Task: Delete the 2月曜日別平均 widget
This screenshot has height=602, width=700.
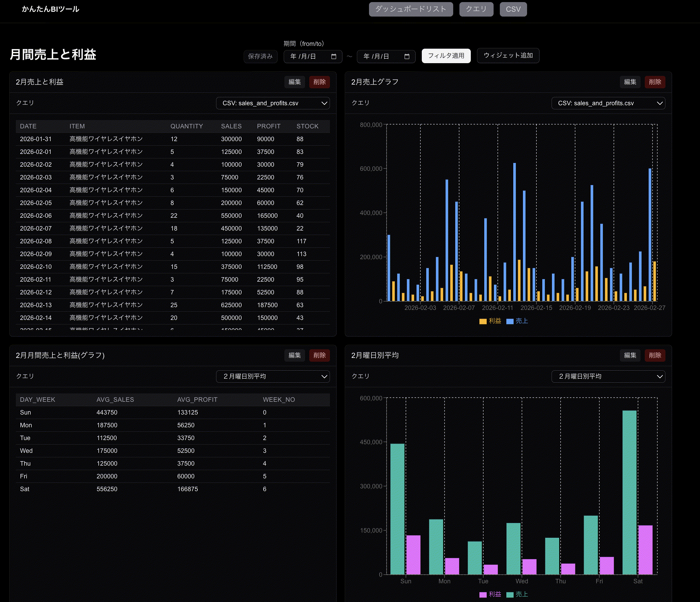Action: (655, 356)
